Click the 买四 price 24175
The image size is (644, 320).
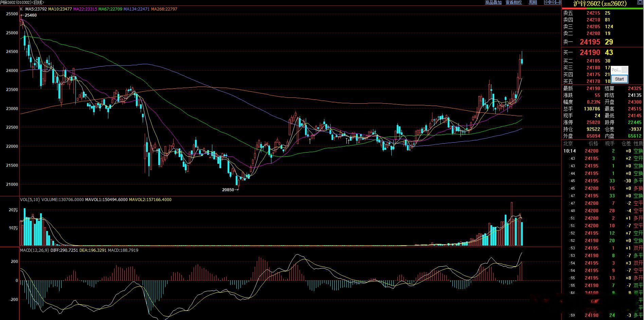(593, 75)
